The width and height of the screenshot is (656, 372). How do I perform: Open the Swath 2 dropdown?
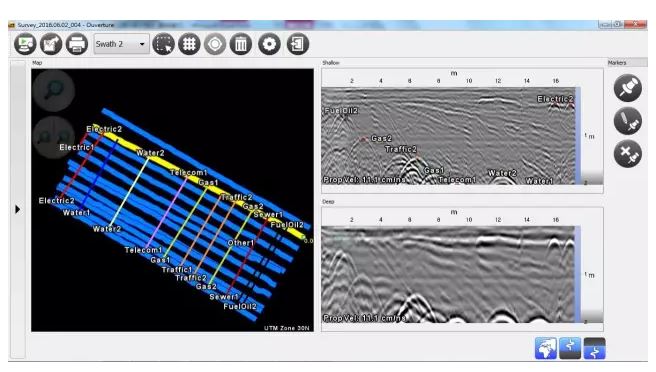[x=121, y=44]
